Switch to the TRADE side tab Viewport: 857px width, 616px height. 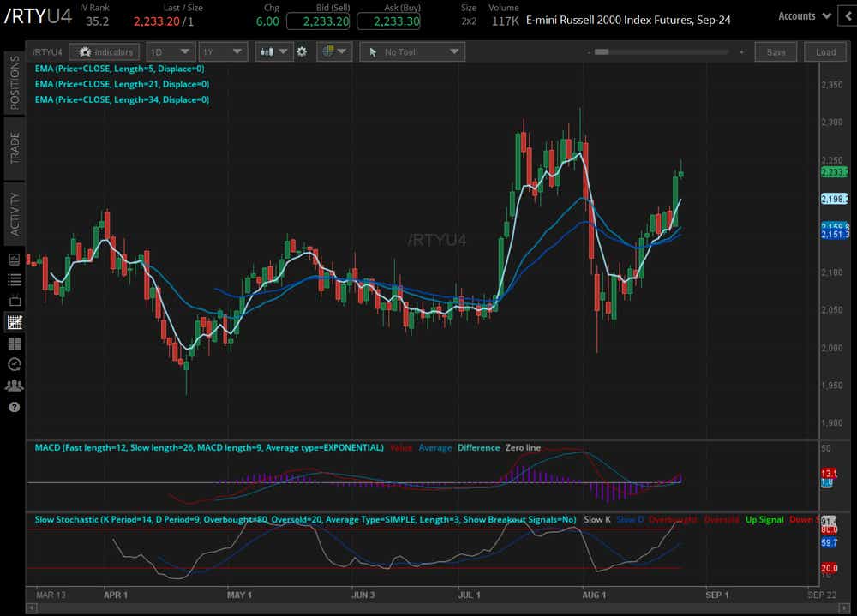[x=15, y=148]
